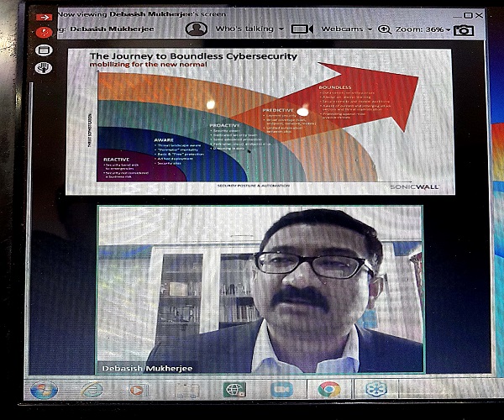Click the SonicWall logo on the slide
The width and height of the screenshot is (504, 420).
pos(414,187)
